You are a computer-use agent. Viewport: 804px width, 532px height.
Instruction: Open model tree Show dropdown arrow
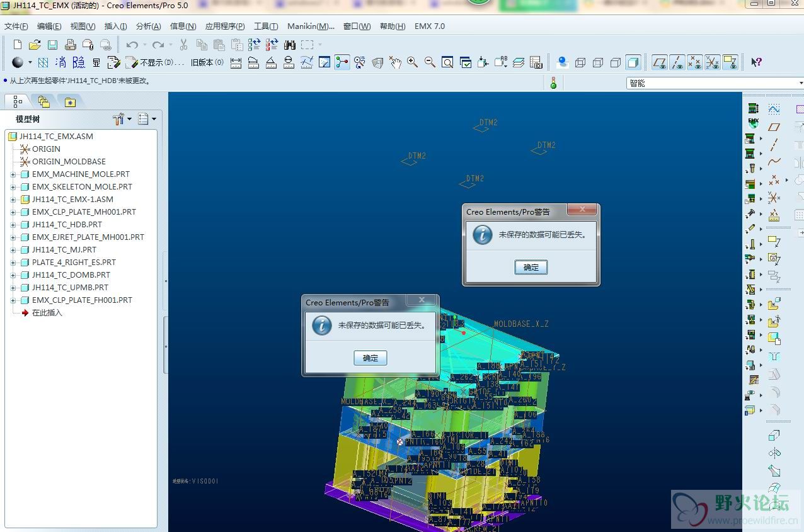tap(153, 118)
